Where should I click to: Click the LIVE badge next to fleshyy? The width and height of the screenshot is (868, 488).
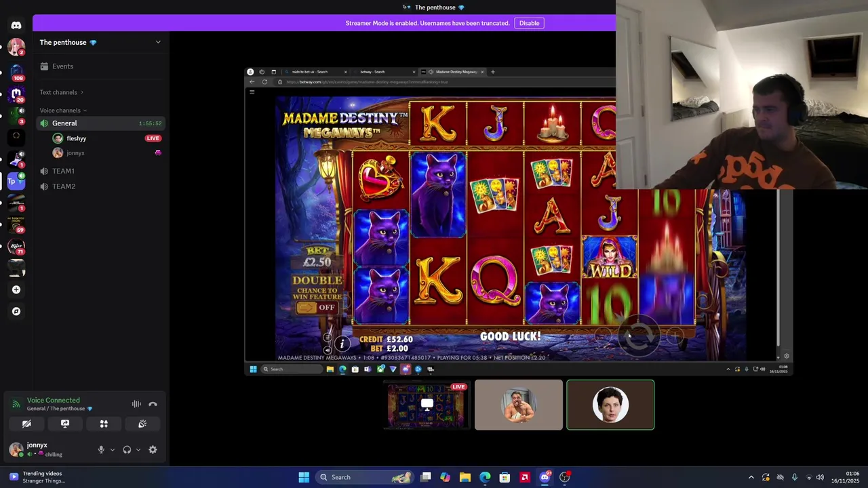point(153,138)
